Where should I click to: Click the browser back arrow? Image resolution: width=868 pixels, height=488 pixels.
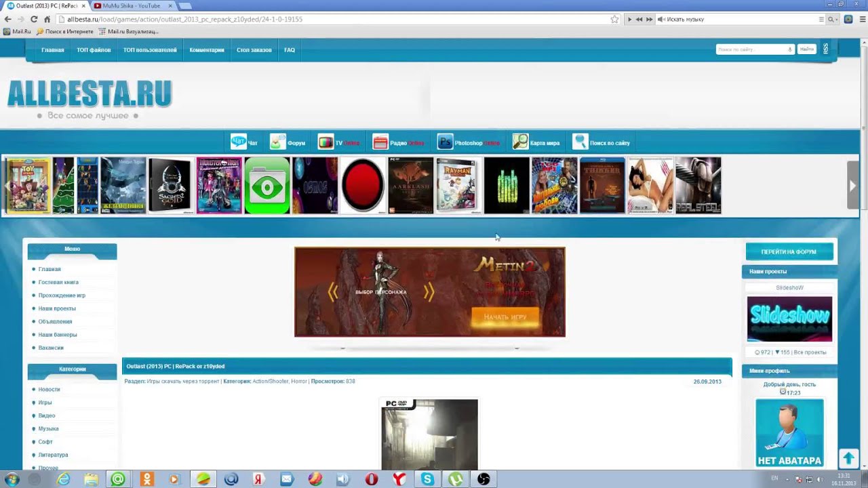click(8, 19)
